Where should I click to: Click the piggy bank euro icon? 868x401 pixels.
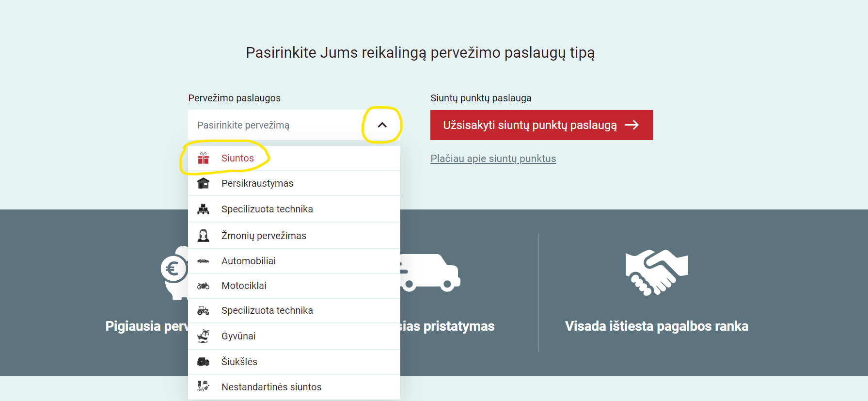click(x=175, y=273)
